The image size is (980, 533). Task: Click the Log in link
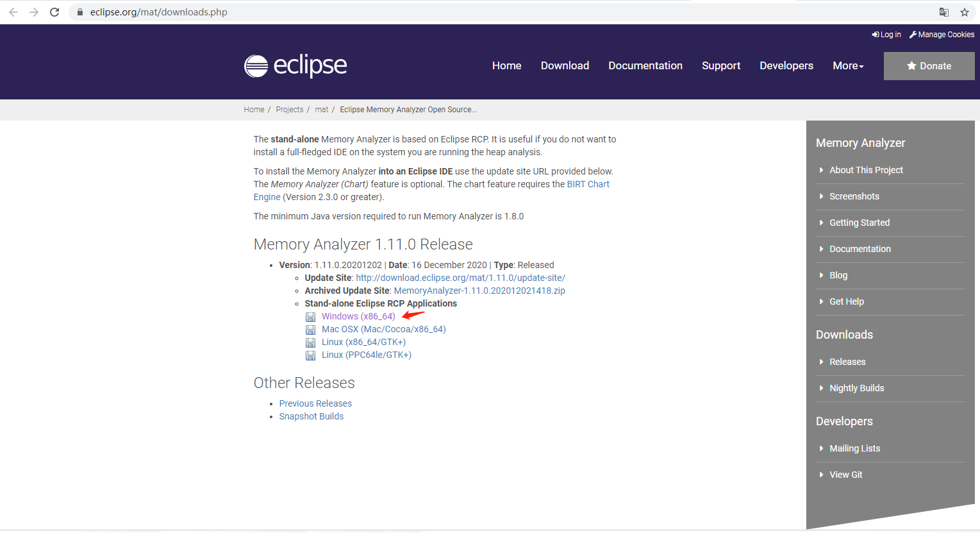(886, 35)
